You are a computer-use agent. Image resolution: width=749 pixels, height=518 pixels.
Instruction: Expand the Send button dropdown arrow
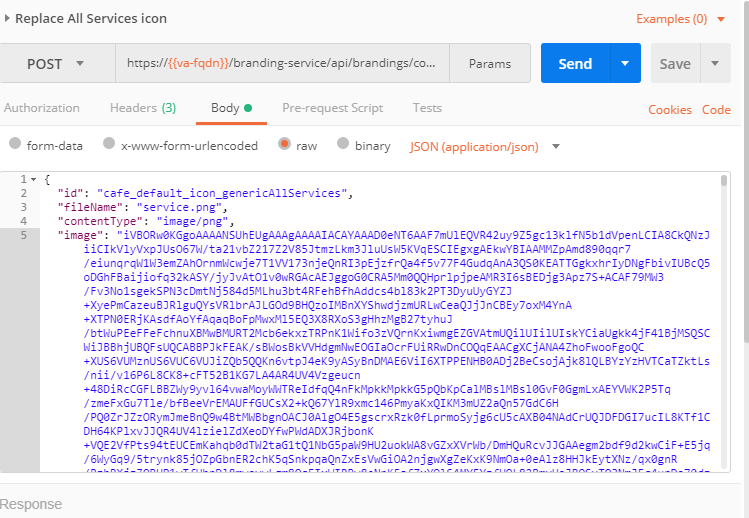pyautogui.click(x=625, y=64)
